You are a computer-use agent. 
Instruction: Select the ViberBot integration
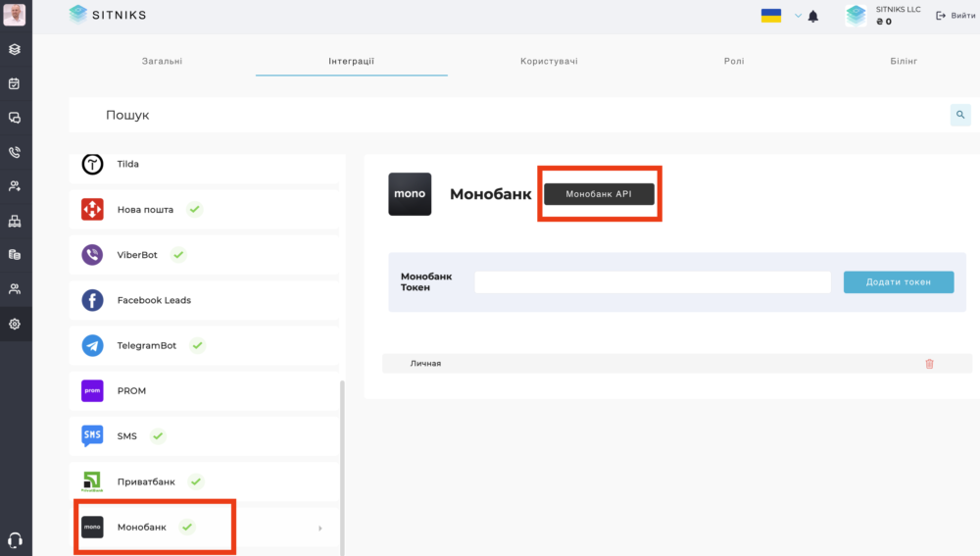(204, 255)
